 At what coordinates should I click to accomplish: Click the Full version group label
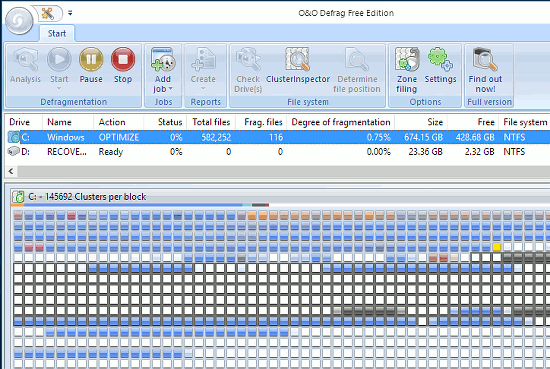pos(489,102)
